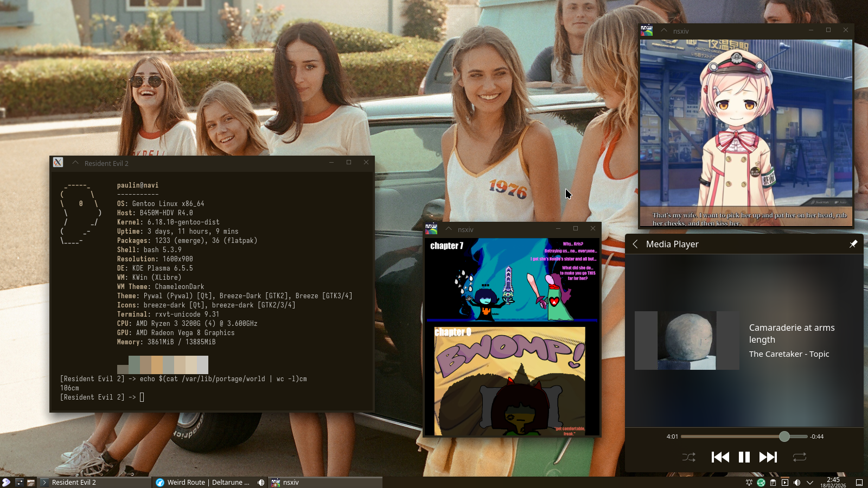Click remaining time '-0:44' in Media Player
Viewport: 868px width, 488px height.
pyautogui.click(x=817, y=436)
